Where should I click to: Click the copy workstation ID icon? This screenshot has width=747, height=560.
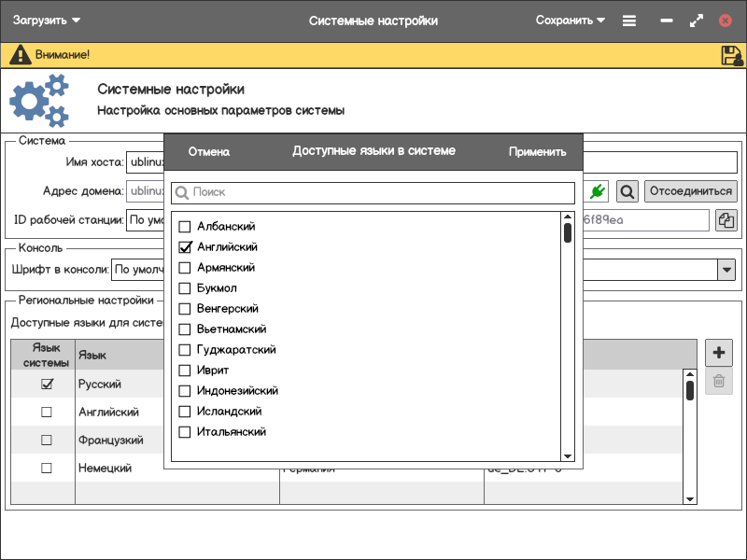726,220
